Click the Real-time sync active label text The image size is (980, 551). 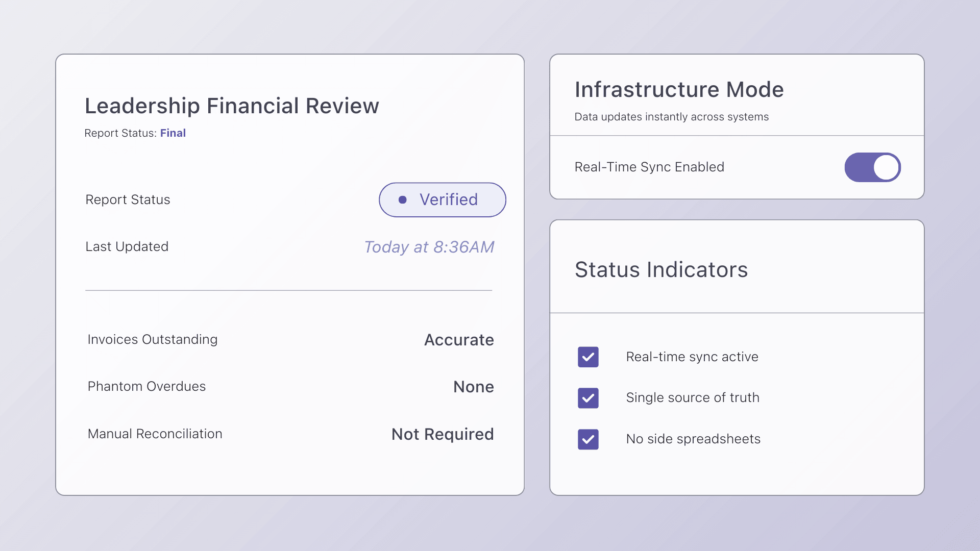click(x=692, y=357)
